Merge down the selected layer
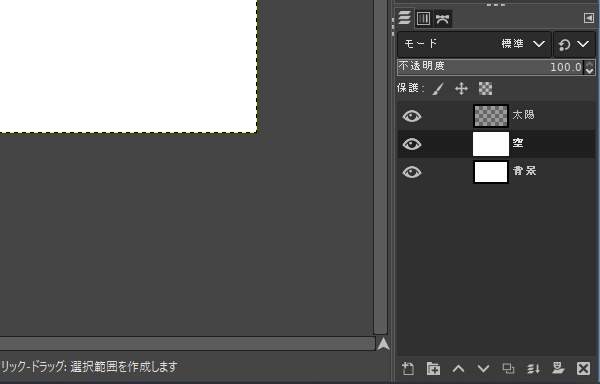 [x=533, y=369]
